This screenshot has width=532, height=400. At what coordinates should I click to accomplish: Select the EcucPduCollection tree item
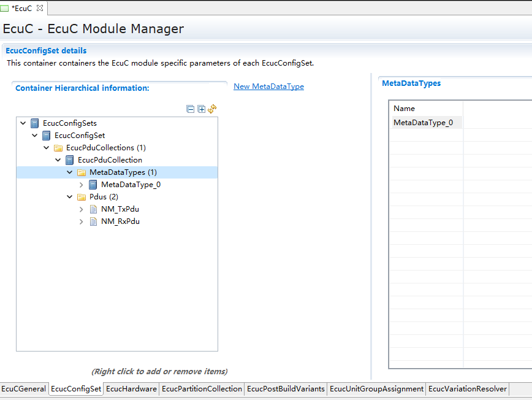click(110, 160)
